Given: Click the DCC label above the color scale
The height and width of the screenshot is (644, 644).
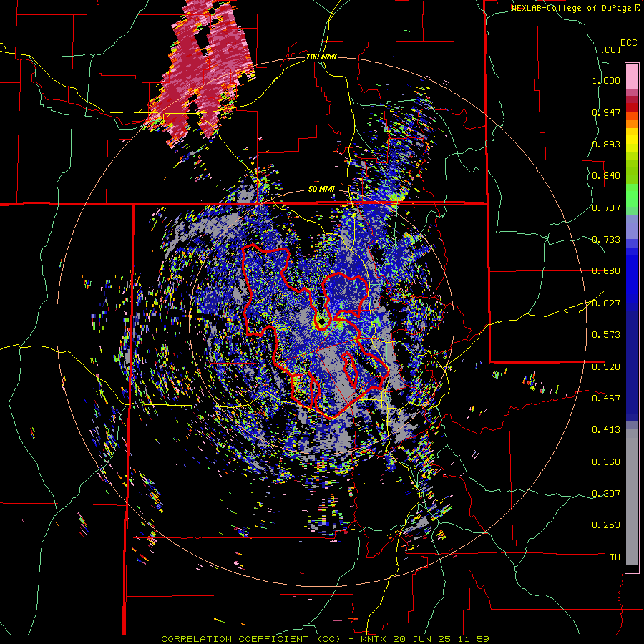Looking at the screenshot, I should (628, 43).
